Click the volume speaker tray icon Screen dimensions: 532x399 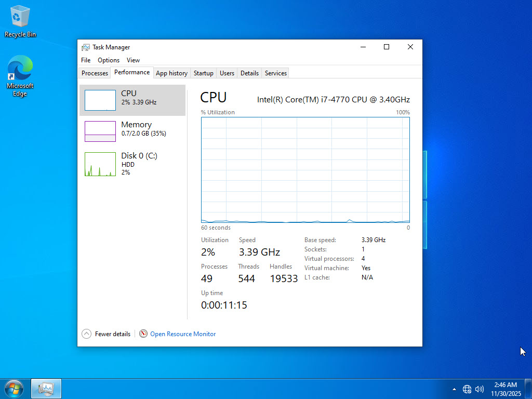(479, 389)
